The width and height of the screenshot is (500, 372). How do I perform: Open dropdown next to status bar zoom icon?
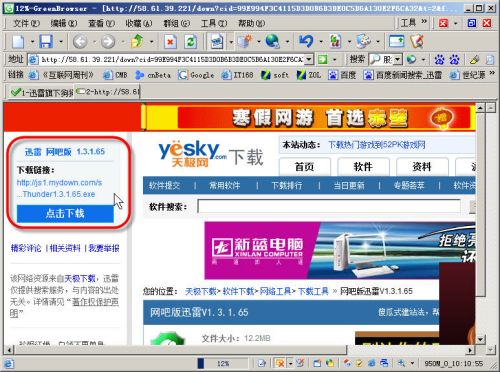click(412, 363)
